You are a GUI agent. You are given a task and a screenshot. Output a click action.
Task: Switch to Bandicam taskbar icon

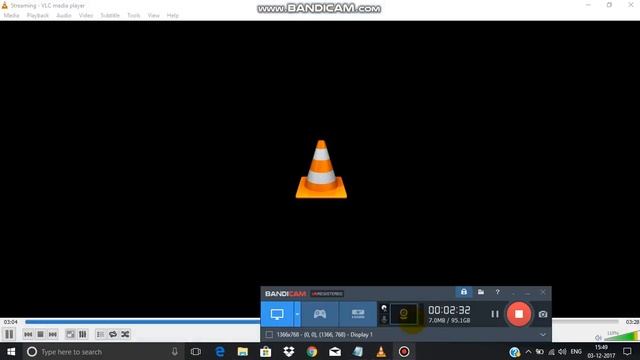[404, 351]
